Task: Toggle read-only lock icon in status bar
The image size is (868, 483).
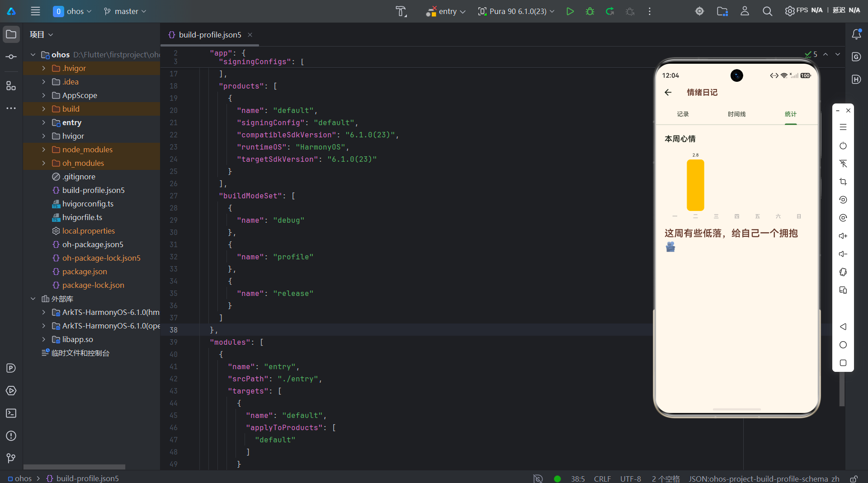Action: (854, 478)
